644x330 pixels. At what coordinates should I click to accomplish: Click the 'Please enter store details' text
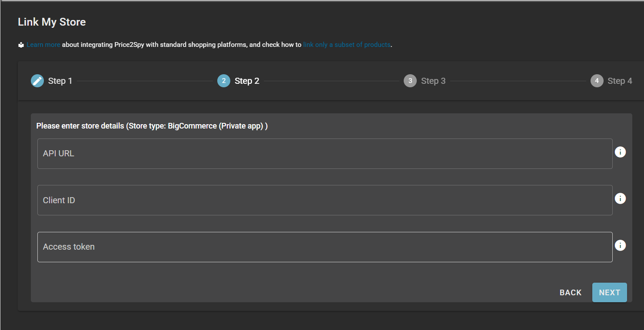[x=152, y=126]
